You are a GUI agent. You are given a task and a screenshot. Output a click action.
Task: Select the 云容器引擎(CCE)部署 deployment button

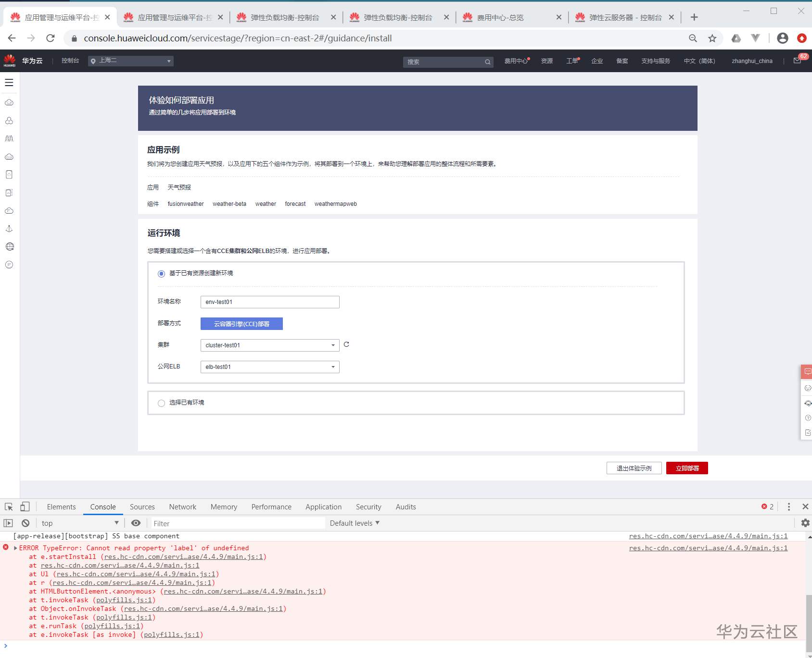[x=241, y=324]
